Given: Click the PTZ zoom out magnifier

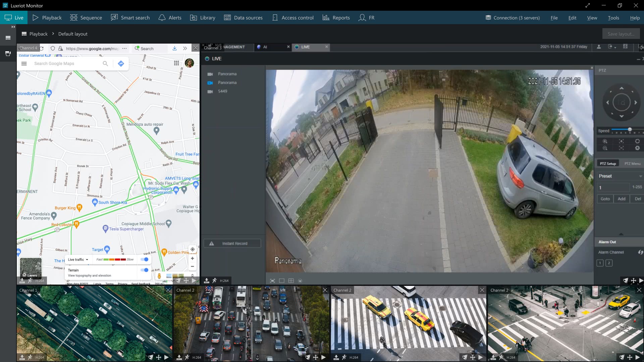Looking at the screenshot, I should coord(605,148).
